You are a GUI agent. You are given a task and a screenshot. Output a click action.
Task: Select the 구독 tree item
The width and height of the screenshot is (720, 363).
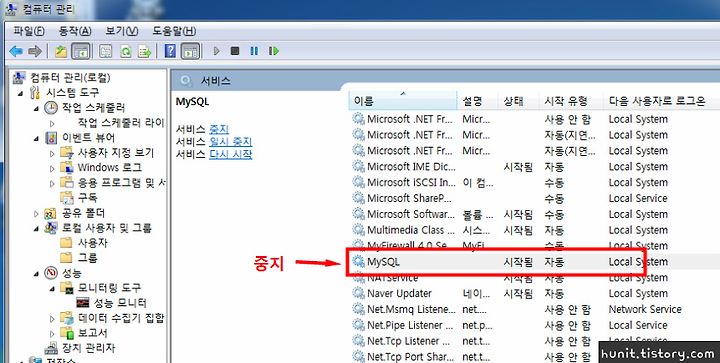pos(87,197)
